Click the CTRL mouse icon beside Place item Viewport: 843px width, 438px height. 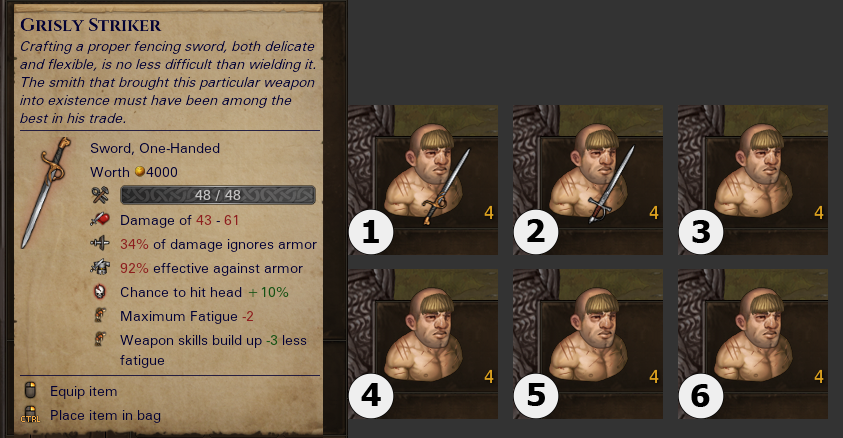point(30,414)
